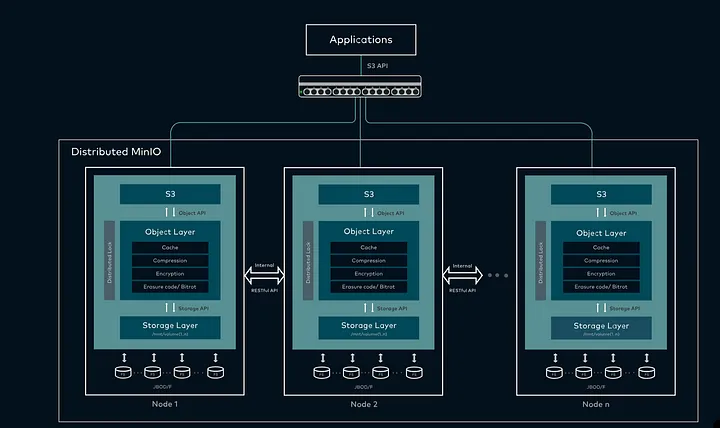
Task: Click the Storage API label in Node n
Action: (624, 309)
